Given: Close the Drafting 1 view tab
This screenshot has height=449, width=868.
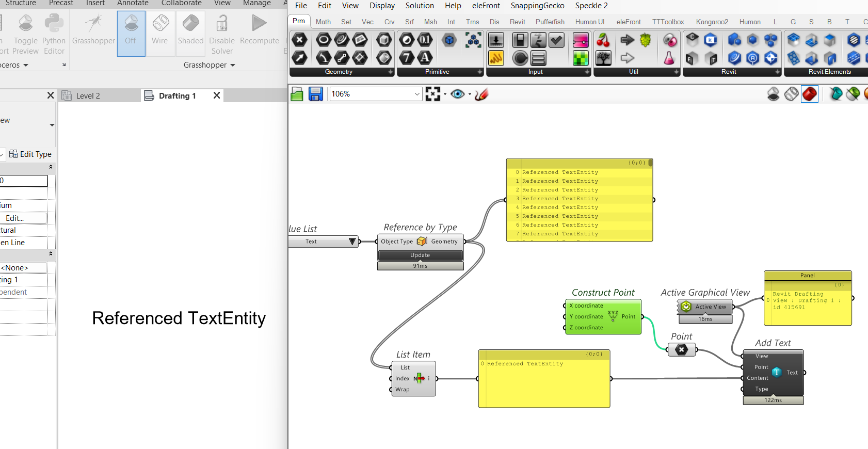Looking at the screenshot, I should click(x=217, y=95).
